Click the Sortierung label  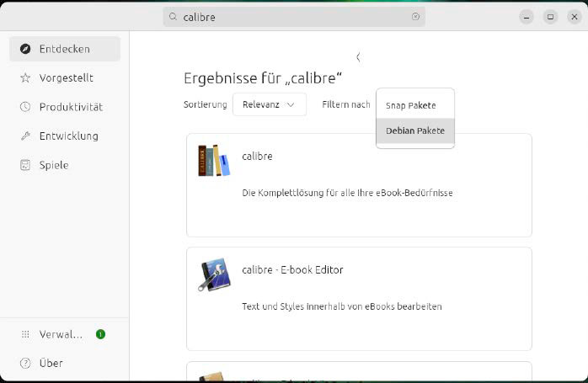click(205, 104)
